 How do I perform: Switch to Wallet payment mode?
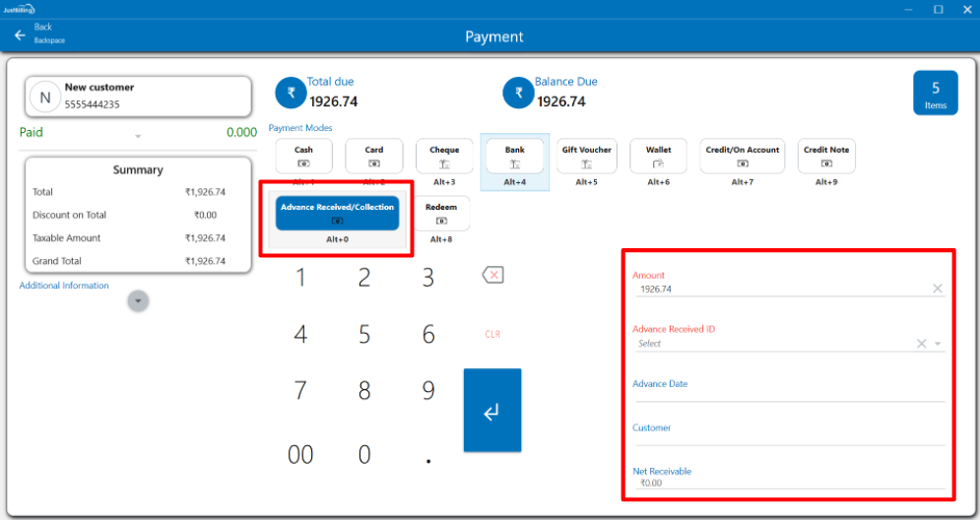coord(658,156)
